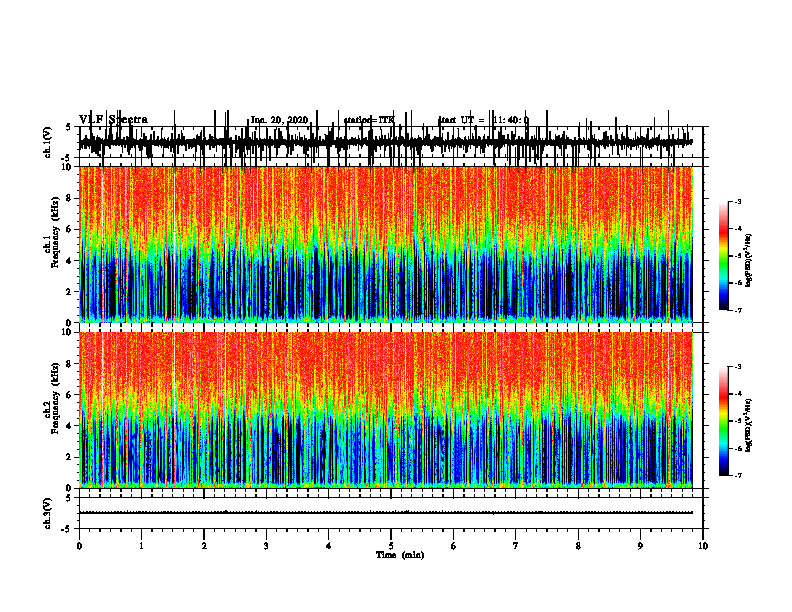
Task: Click time axis tick label '0'
Action: 79,546
